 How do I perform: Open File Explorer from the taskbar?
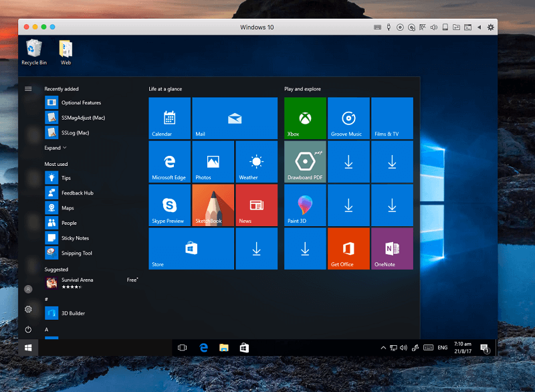224,348
